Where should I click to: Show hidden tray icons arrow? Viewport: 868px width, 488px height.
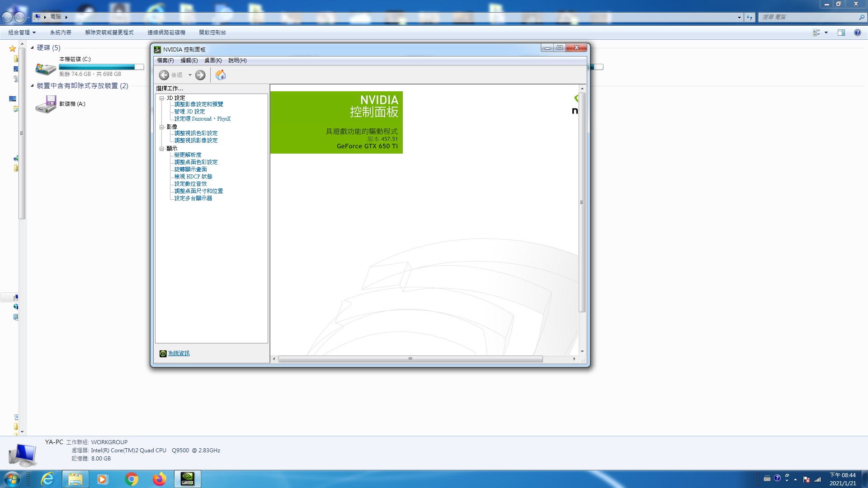796,479
